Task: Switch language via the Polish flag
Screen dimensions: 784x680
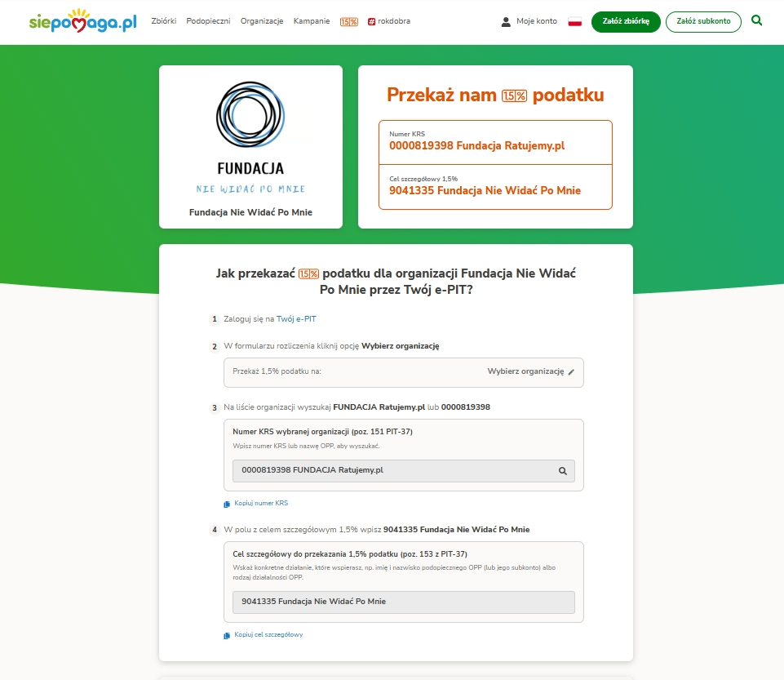Action: [574, 21]
